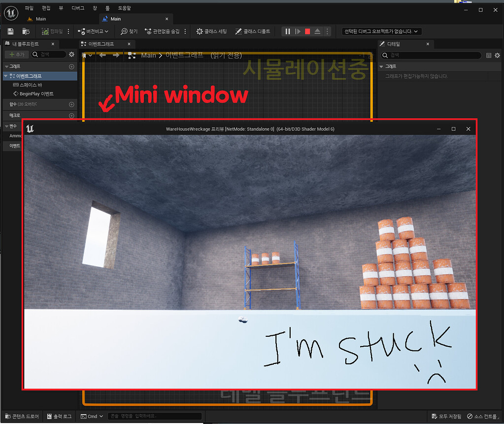Click the Details panel search field
This screenshot has width=504, height=424.
pyautogui.click(x=431, y=55)
